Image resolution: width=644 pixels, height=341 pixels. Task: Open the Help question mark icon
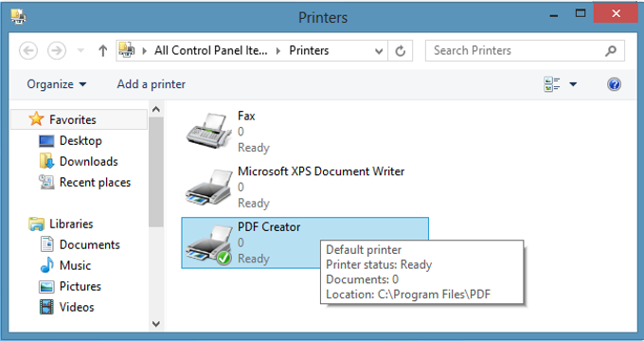pyautogui.click(x=614, y=84)
